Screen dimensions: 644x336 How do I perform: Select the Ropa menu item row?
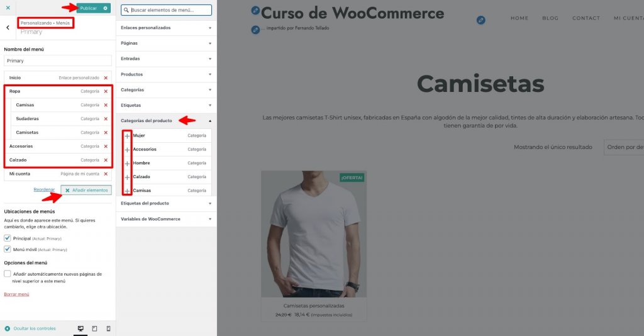(x=58, y=91)
